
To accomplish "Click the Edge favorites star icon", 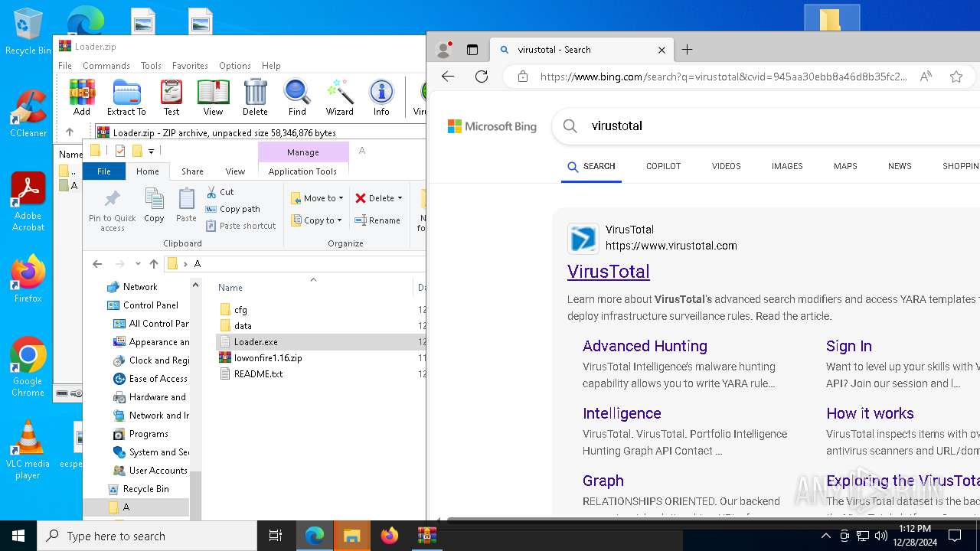I will point(956,77).
